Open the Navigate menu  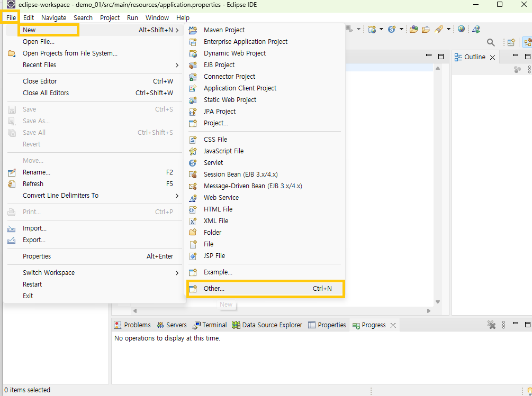tap(53, 18)
